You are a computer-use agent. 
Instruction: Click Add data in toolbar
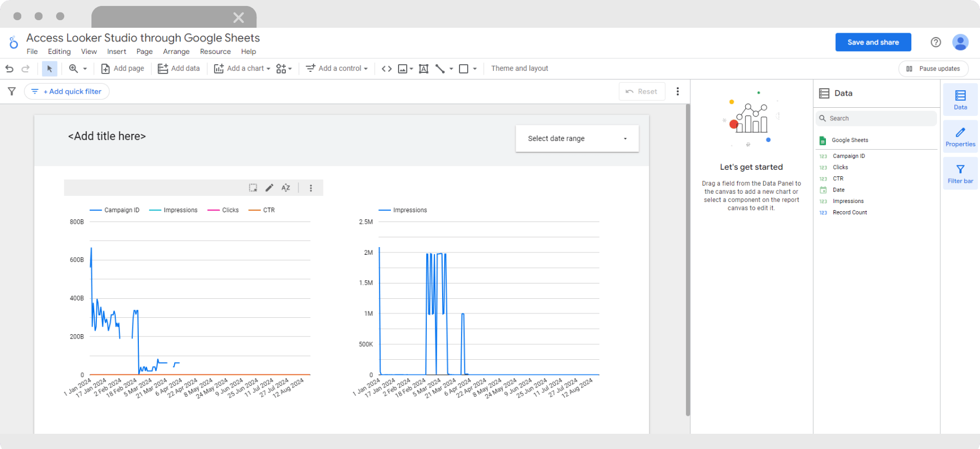pyautogui.click(x=179, y=69)
